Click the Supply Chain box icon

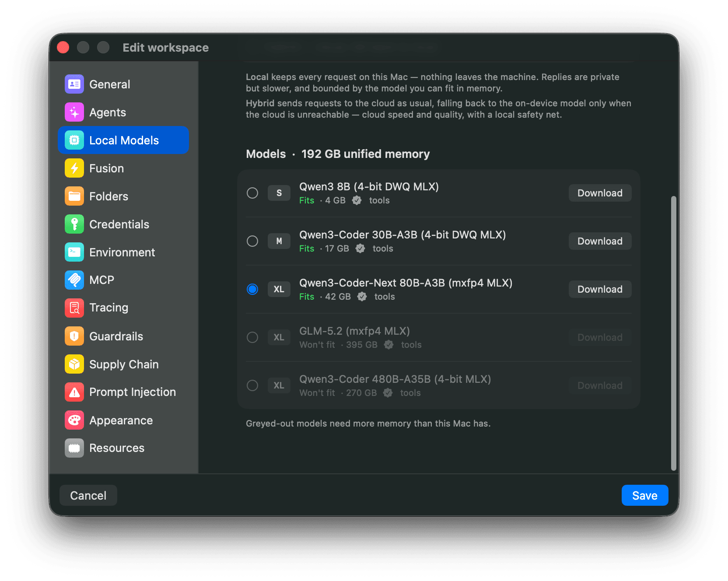(74, 364)
